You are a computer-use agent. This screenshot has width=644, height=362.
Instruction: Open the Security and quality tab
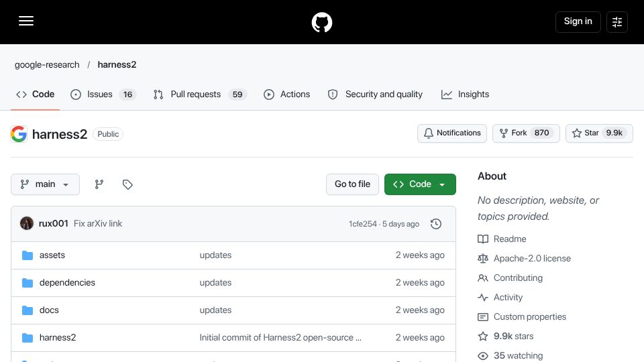[375, 95]
